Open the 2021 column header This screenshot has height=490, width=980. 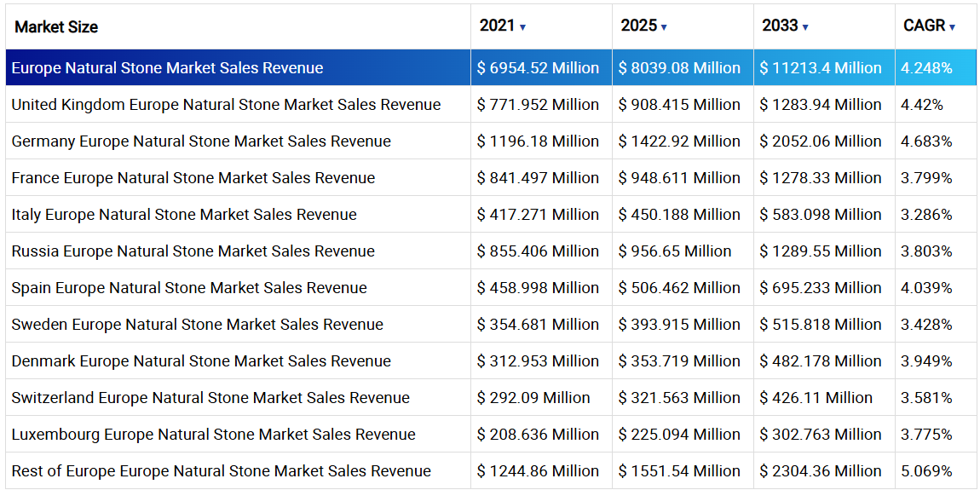click(498, 26)
